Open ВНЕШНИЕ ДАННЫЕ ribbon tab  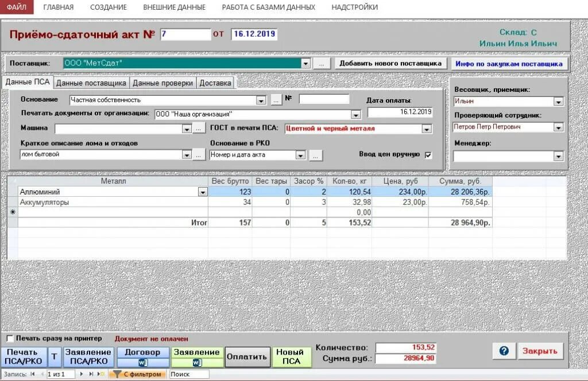click(x=174, y=7)
